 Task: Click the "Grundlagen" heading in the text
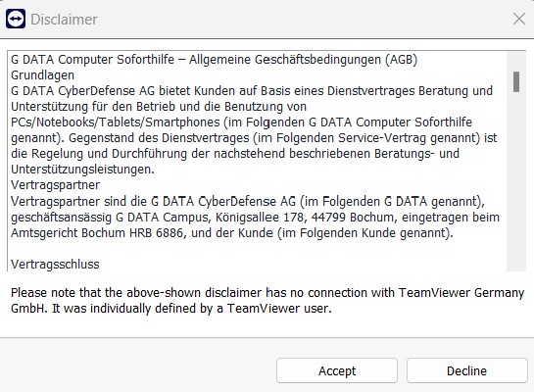click(x=42, y=74)
